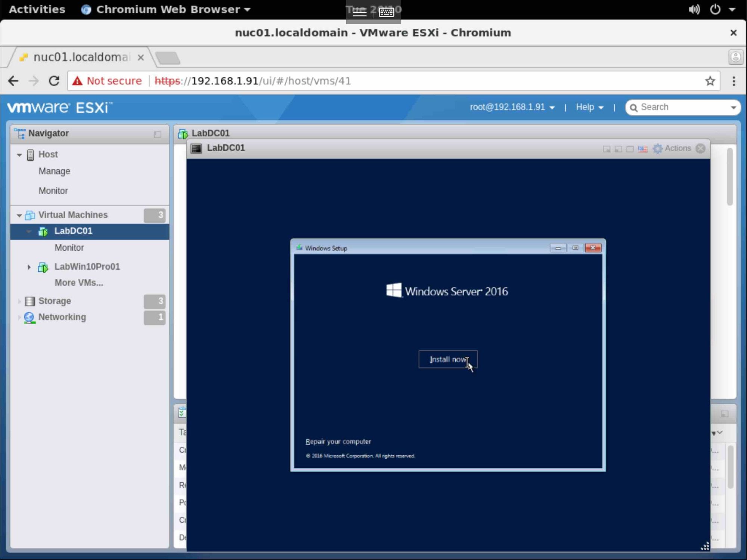Click More VMs... in Navigator
The height and width of the screenshot is (560, 747).
click(x=79, y=283)
